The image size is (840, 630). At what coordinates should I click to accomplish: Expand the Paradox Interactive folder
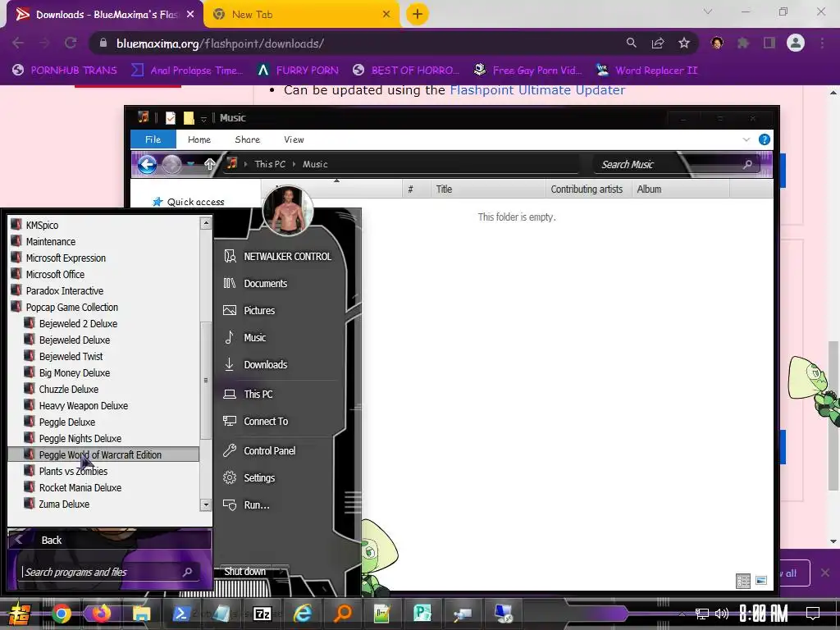(64, 291)
